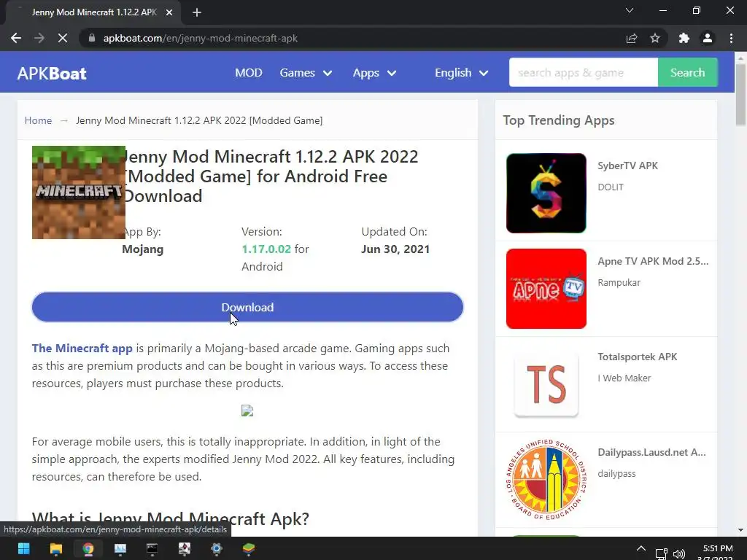747x560 pixels.
Task: Open the Dailypass Lausd school district icon
Action: (546, 480)
